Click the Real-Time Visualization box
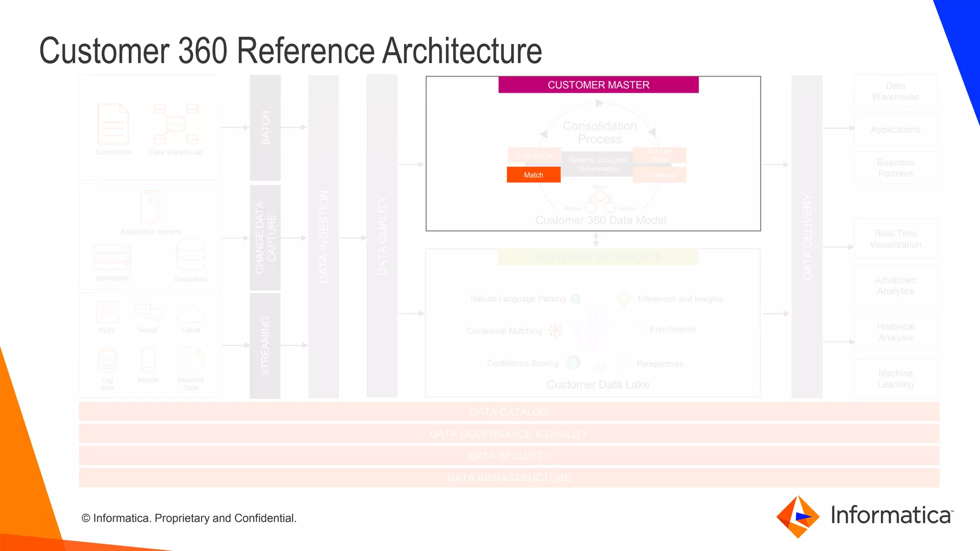Image resolution: width=980 pixels, height=551 pixels. 895,239
